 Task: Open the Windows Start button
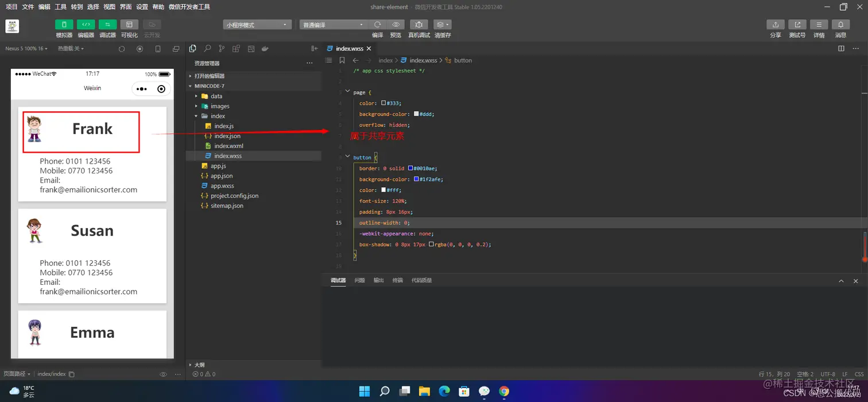pos(365,392)
